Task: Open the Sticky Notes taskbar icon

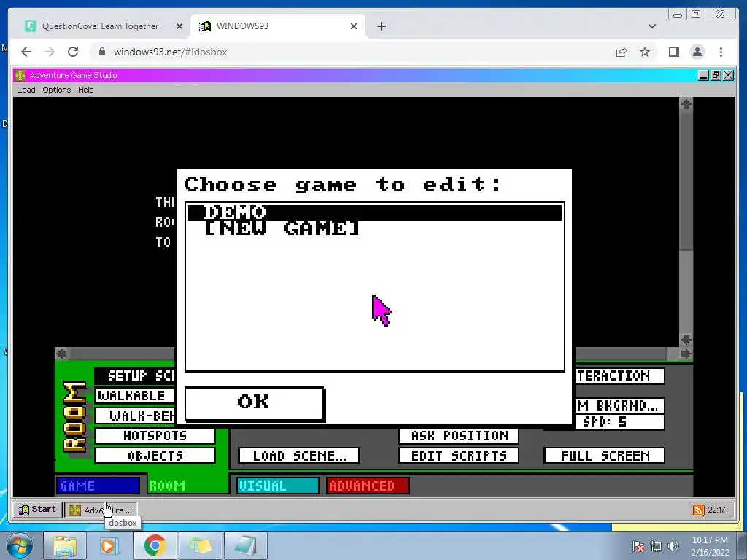Action: 200,545
